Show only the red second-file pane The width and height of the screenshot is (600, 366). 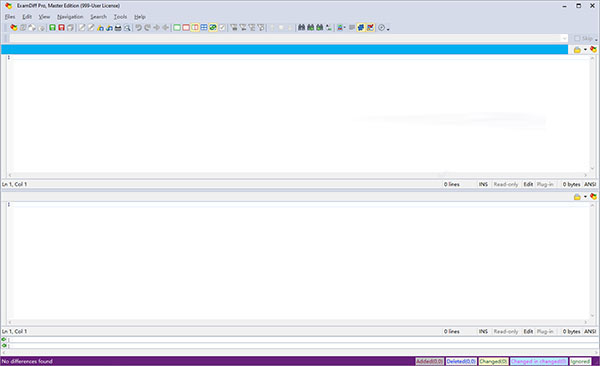pyautogui.click(x=186, y=28)
